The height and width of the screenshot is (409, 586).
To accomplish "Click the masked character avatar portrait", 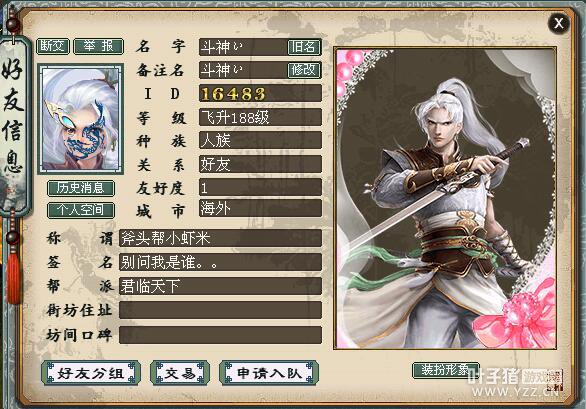I will tap(80, 119).
